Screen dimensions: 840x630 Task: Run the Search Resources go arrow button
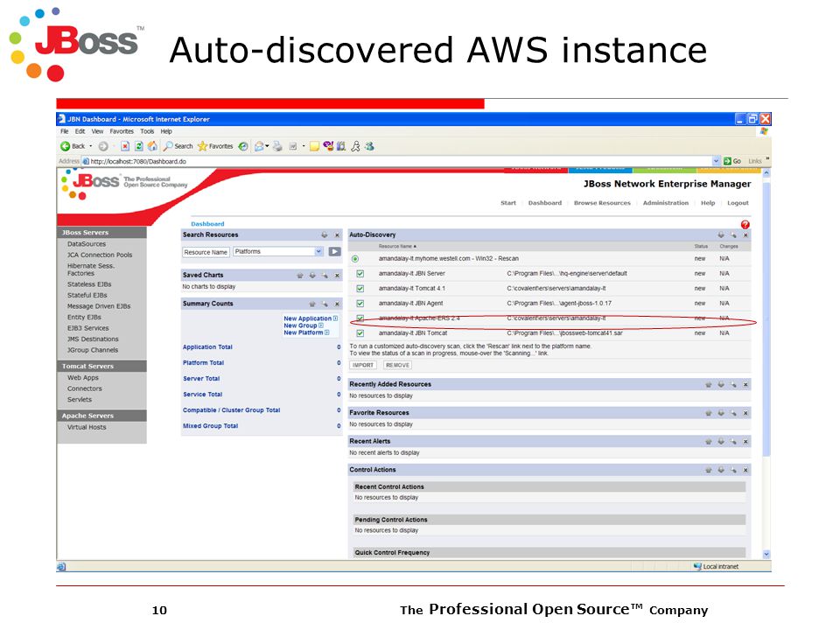tap(335, 252)
